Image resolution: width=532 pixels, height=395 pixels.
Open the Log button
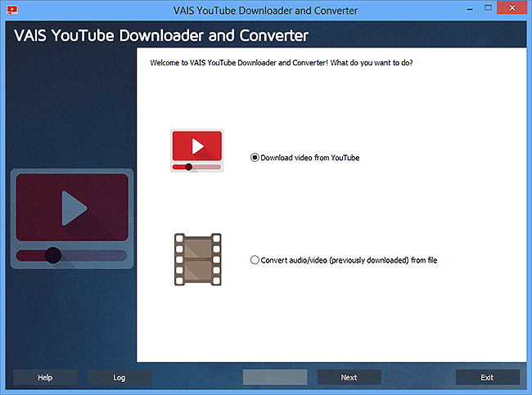click(119, 377)
